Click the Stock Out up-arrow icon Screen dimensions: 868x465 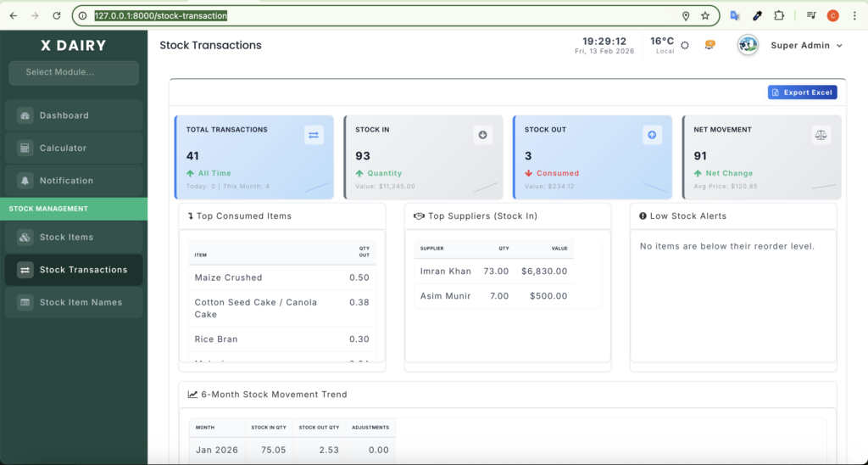[652, 135]
